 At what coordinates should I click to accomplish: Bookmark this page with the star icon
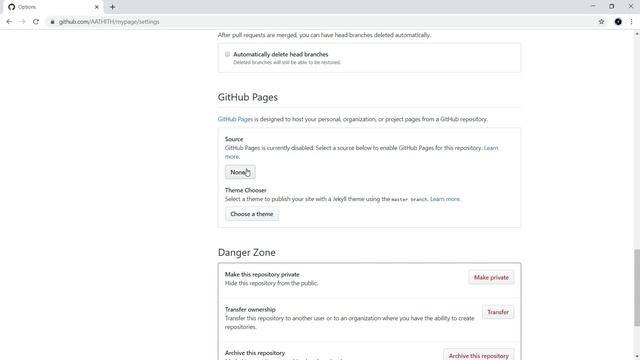click(601, 22)
